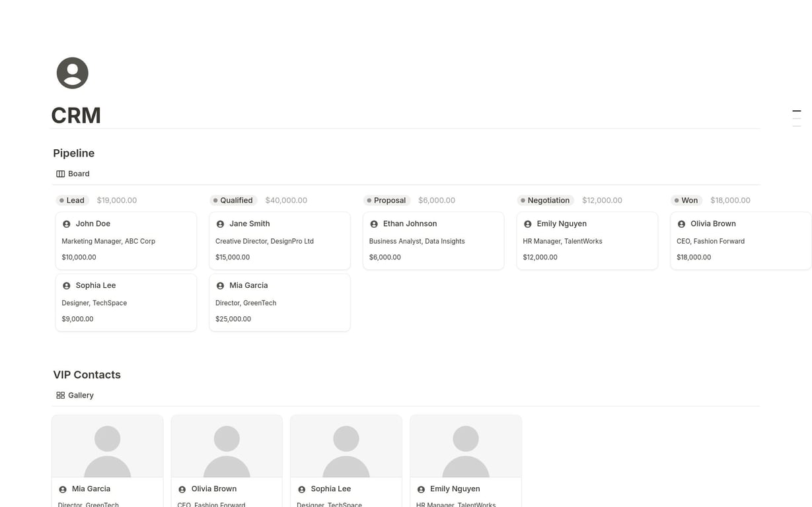Screen dimensions: 812x507
Task: Click Mia Garcia's gallery card icon
Action: [x=63, y=489]
